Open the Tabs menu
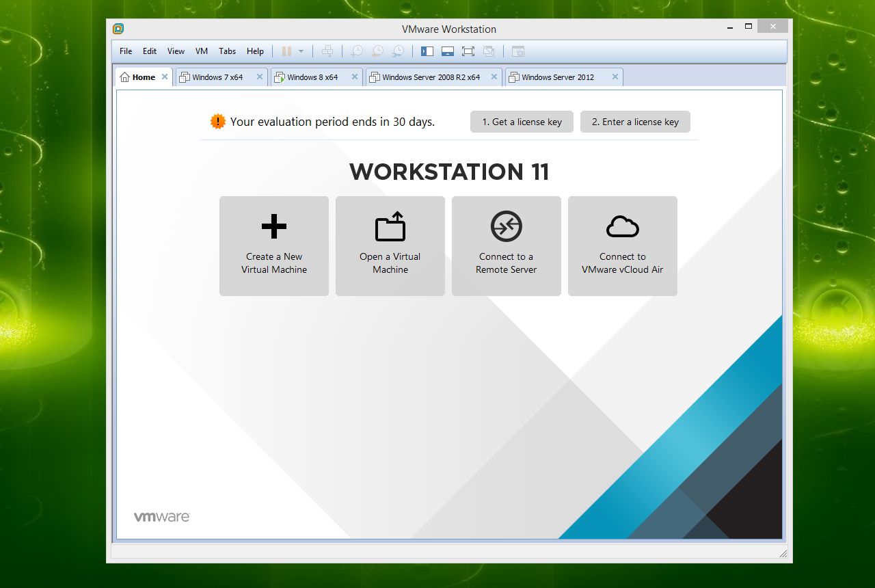This screenshot has width=875, height=588. pos(228,51)
